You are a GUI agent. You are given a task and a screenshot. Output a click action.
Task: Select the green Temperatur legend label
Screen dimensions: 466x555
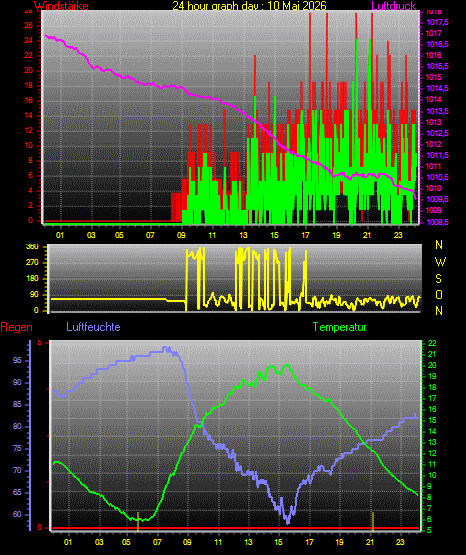[x=339, y=327]
